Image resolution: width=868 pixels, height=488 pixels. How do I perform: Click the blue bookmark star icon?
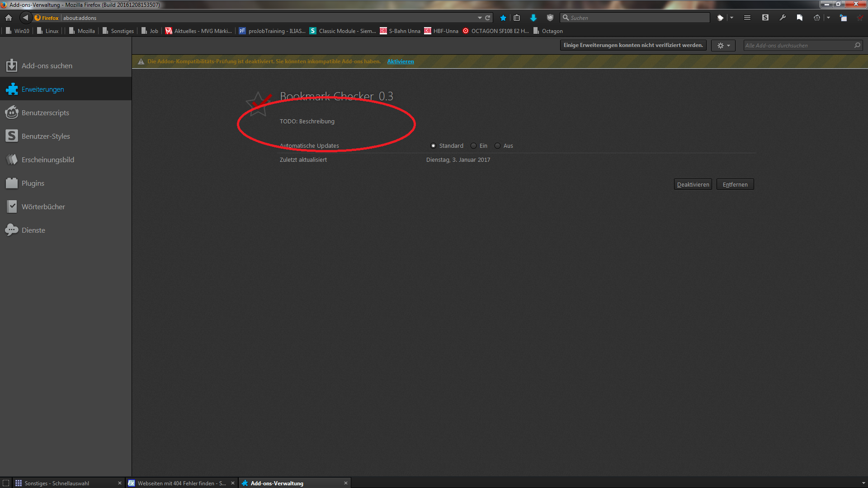tap(503, 18)
